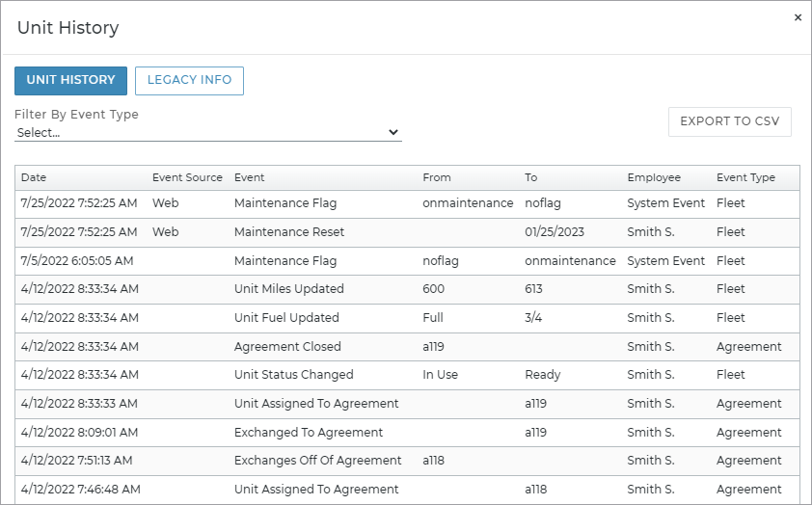812x505 pixels.
Task: Sort table by Date column header
Action: pyautogui.click(x=34, y=177)
